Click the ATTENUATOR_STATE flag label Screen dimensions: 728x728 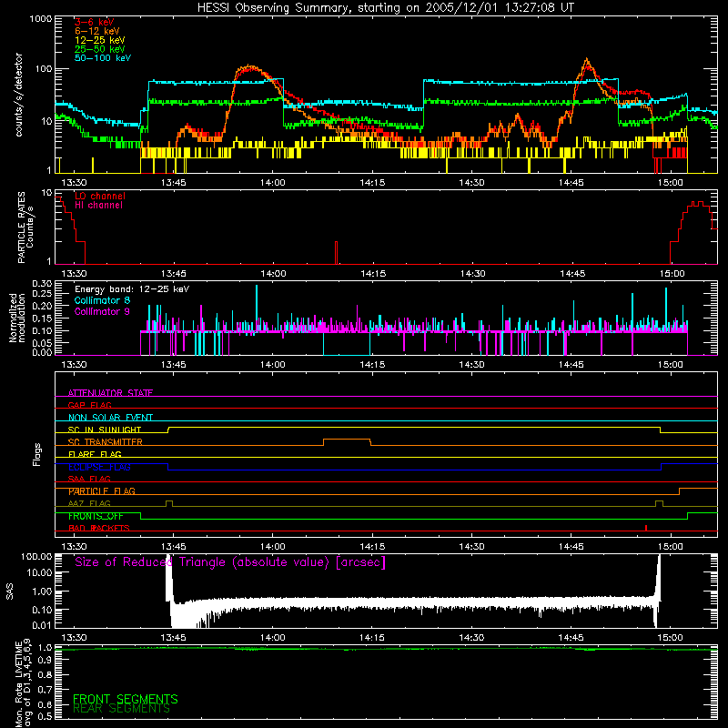click(110, 393)
